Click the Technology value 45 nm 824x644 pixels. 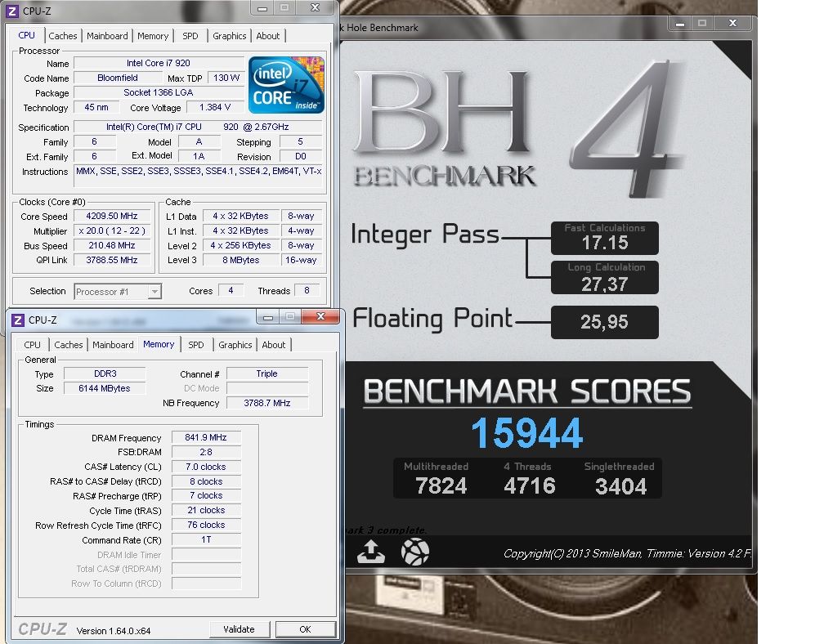coord(96,107)
